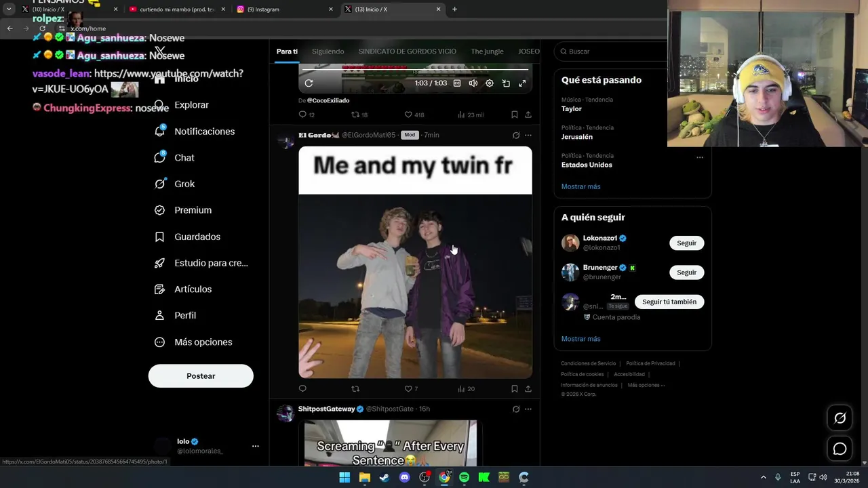
Task: Open SINDICATO DE GORDOS VICIO tab
Action: click(407, 52)
